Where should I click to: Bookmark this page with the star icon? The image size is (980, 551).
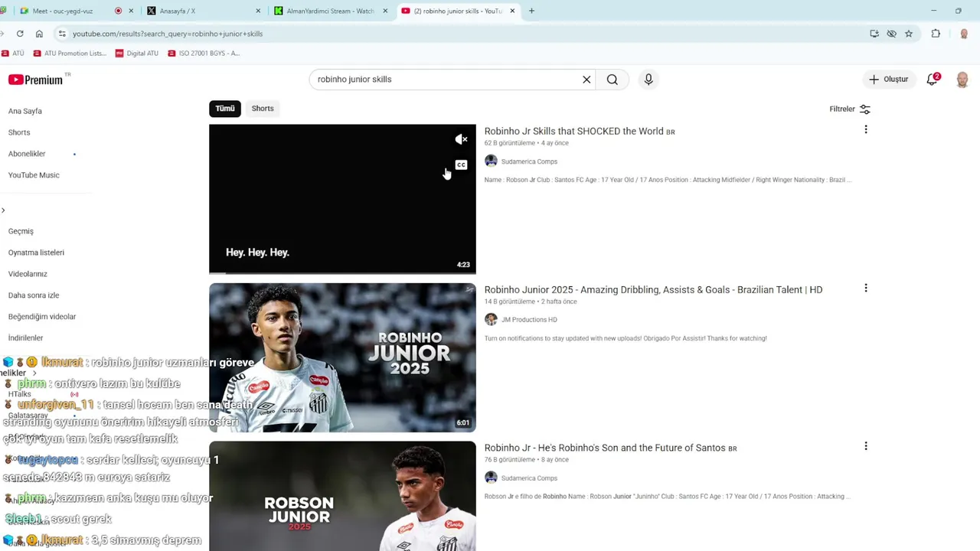click(909, 34)
